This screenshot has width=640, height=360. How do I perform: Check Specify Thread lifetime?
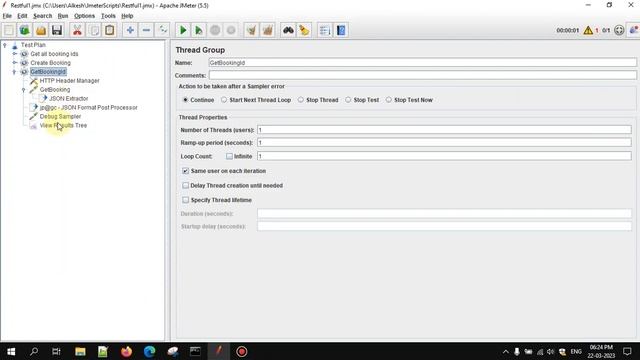tap(185, 200)
